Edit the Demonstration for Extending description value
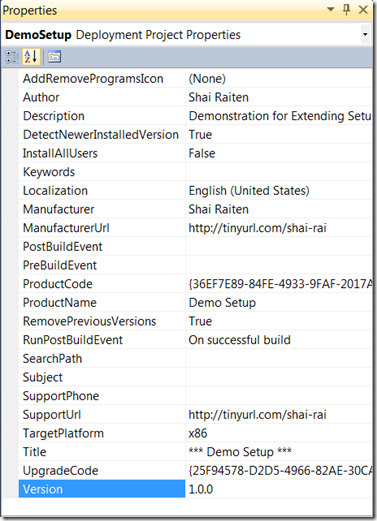Screen dimensions: 377x521 tap(279, 116)
